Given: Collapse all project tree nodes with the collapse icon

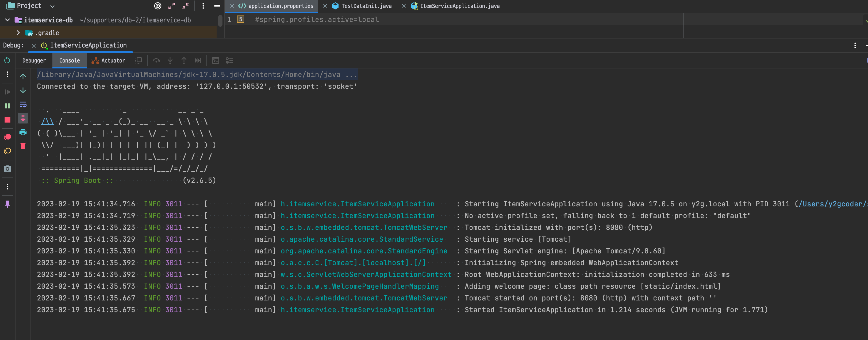Looking at the screenshot, I should (186, 6).
